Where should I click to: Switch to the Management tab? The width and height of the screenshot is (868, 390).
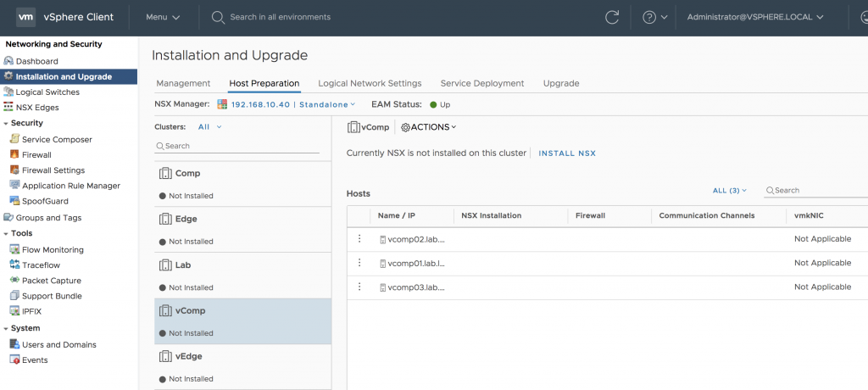(183, 84)
